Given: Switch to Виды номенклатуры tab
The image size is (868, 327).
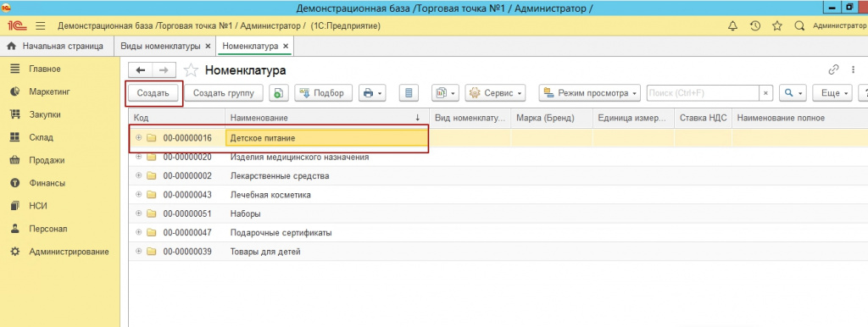Looking at the screenshot, I should pos(160,46).
